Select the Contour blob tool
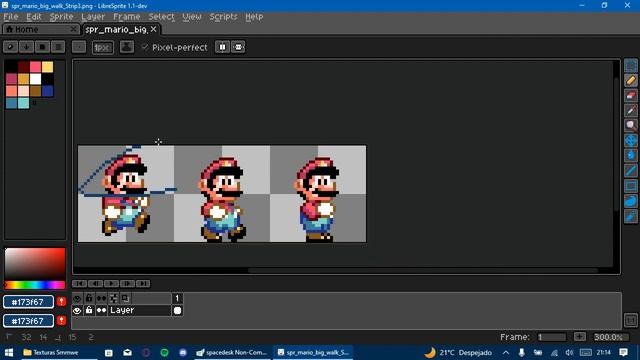Screen dimensions: 640x360 [x=631, y=201]
